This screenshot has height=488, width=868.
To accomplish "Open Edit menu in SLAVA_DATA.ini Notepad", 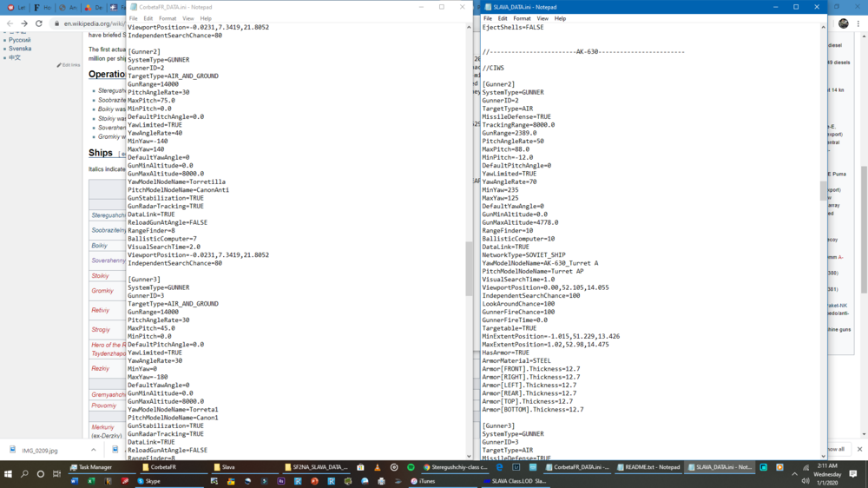I will (502, 18).
